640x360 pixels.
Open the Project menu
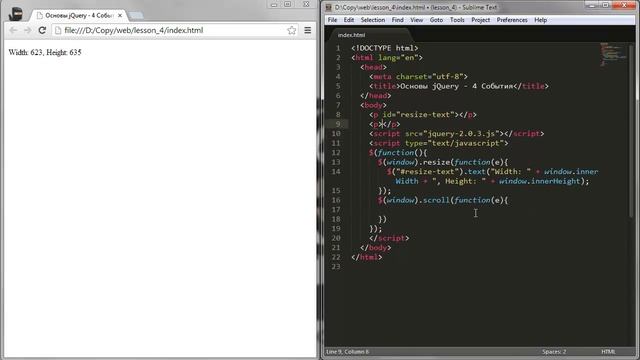click(x=480, y=20)
